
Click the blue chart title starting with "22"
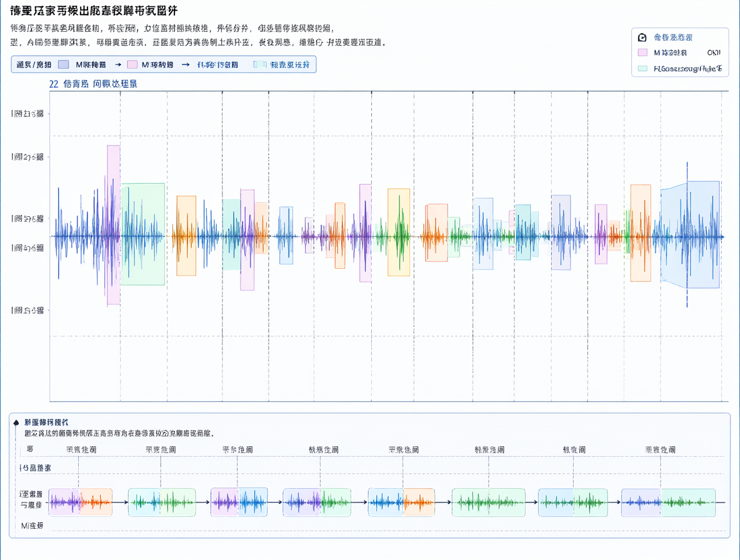pos(93,84)
